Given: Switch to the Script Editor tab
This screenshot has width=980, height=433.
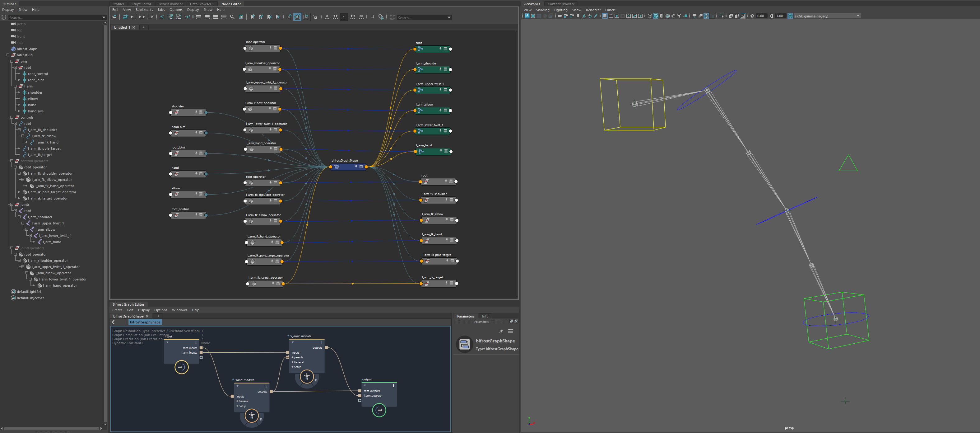Looking at the screenshot, I should pyautogui.click(x=141, y=4).
